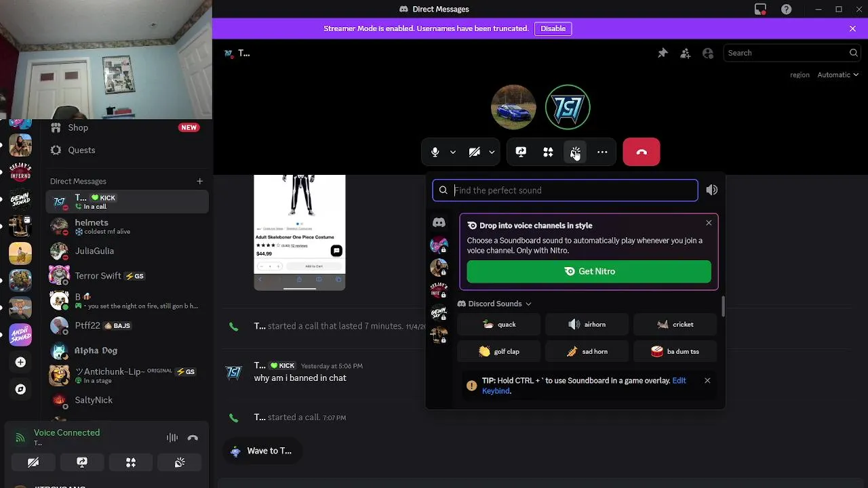868x488 pixels.
Task: Select the T... In a call conversation
Action: click(x=127, y=201)
